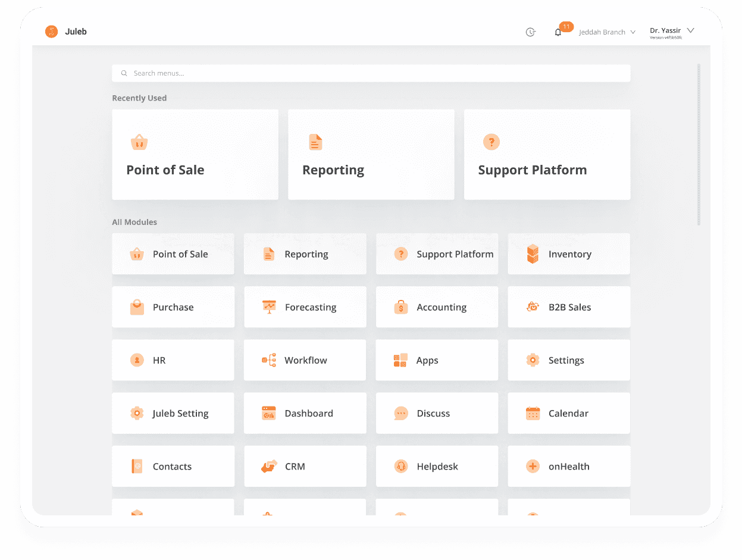Click the Workflow diagram icon
The width and height of the screenshot is (742, 560).
(269, 360)
